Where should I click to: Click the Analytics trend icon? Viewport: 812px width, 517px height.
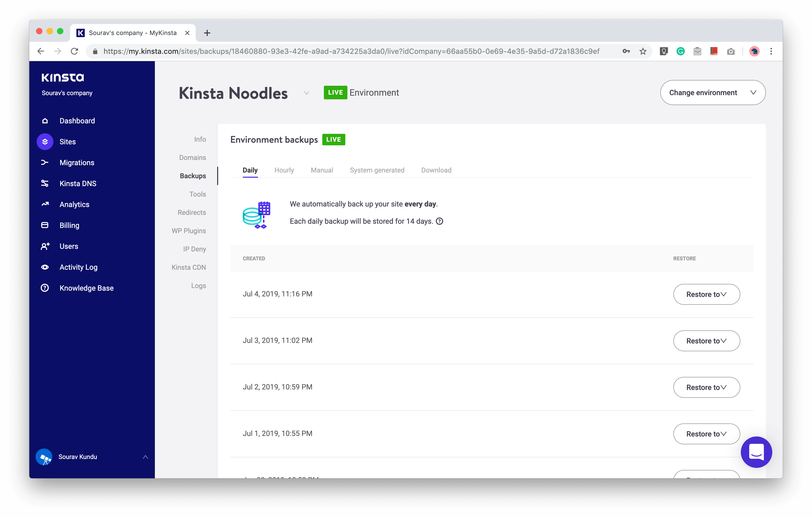[45, 204]
